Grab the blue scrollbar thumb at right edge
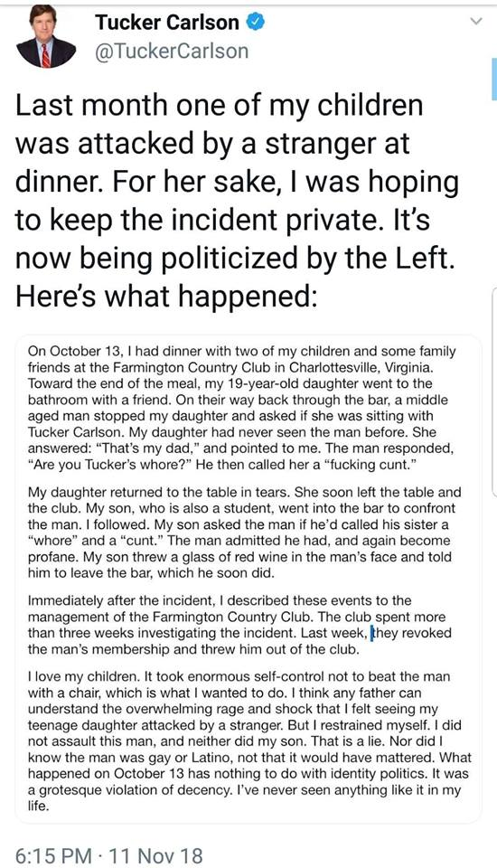 (493, 79)
